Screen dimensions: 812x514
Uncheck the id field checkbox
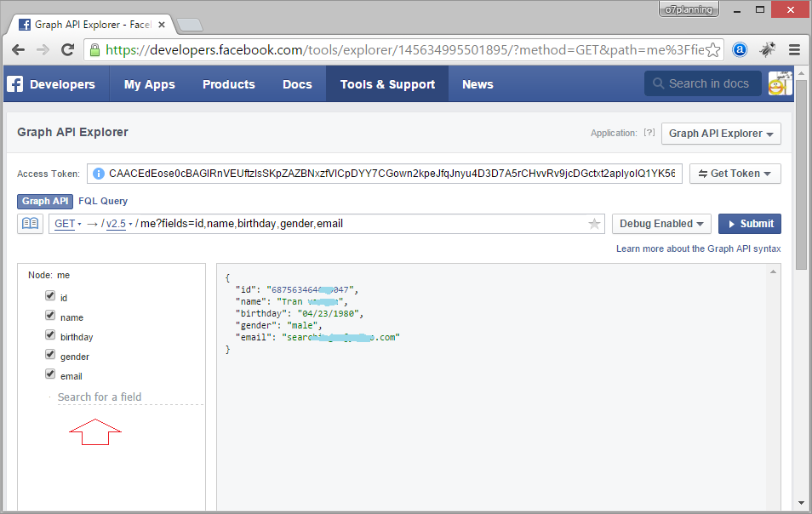click(50, 295)
